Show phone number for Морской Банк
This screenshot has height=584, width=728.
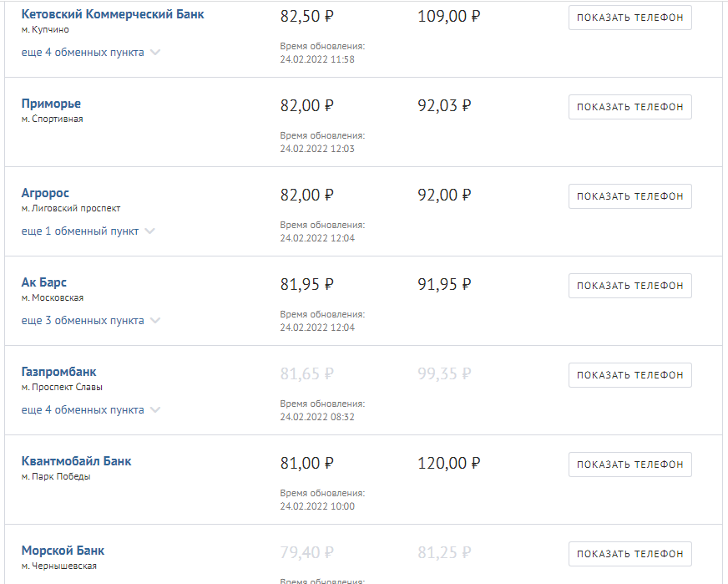click(x=629, y=554)
